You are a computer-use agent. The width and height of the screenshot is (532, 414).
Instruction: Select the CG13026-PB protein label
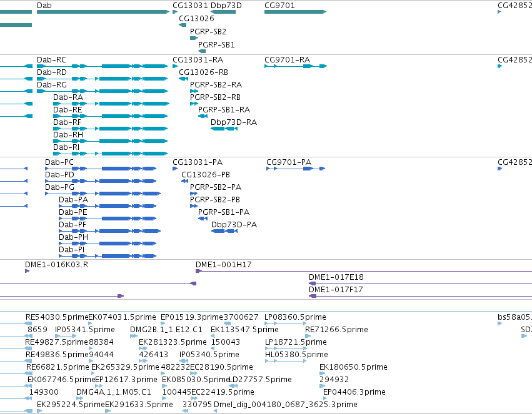click(206, 175)
